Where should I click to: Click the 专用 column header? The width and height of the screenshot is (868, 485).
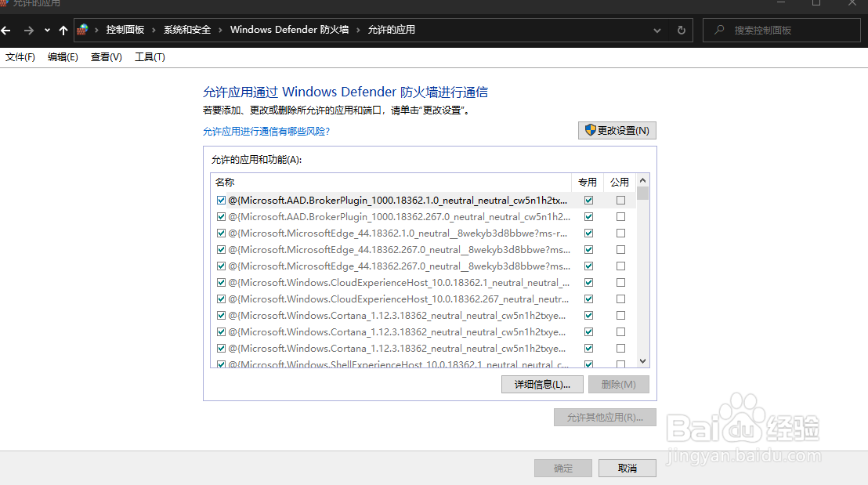coord(588,182)
